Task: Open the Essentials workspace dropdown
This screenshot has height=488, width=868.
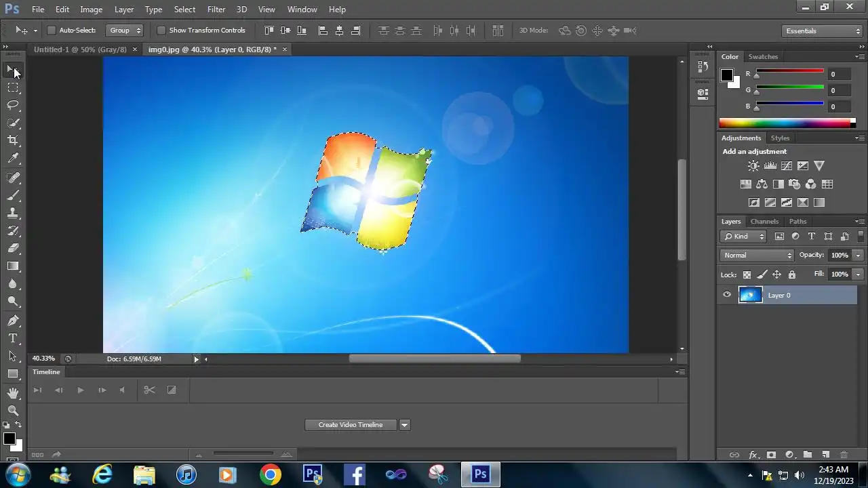Action: (821, 30)
